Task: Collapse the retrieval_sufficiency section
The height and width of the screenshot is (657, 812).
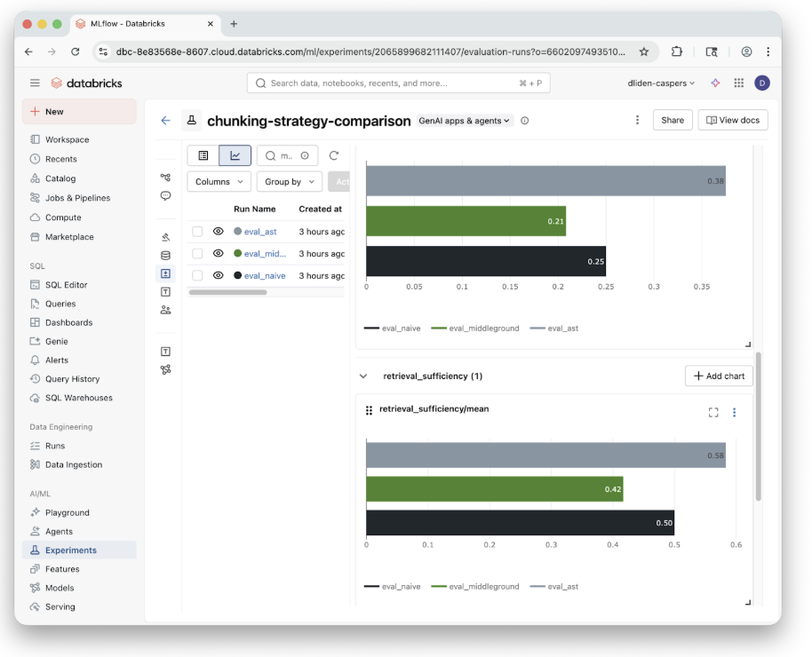Action: (363, 376)
